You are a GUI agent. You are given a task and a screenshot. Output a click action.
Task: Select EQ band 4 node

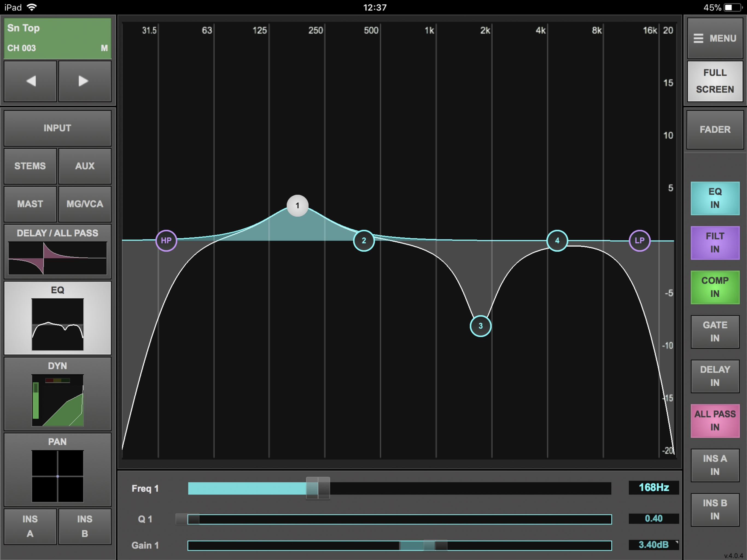[x=557, y=240]
